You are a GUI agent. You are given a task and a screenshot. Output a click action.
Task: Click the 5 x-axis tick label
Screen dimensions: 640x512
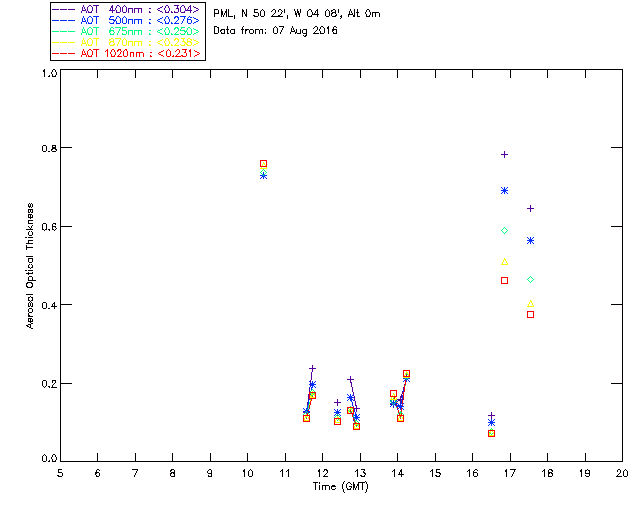(x=60, y=473)
